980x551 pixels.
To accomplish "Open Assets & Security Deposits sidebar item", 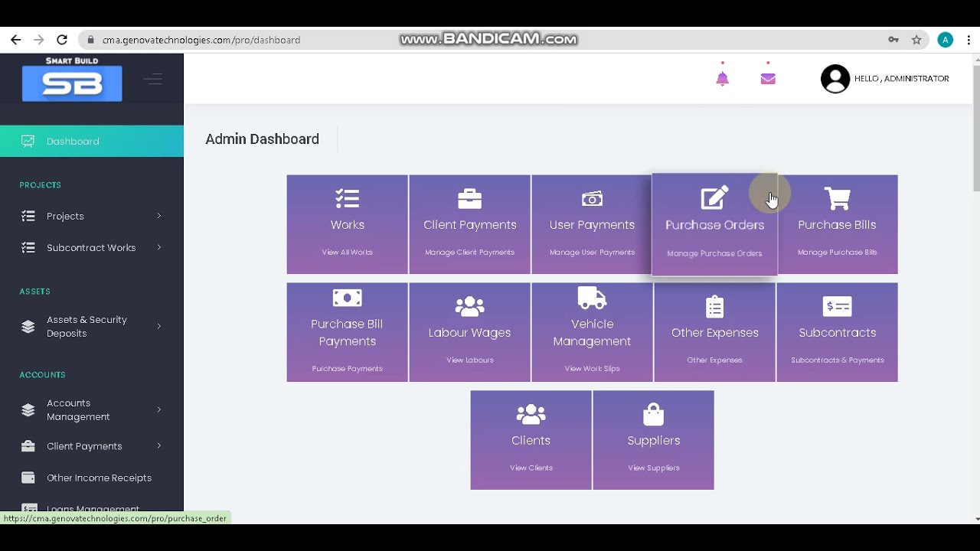I will pos(92,327).
